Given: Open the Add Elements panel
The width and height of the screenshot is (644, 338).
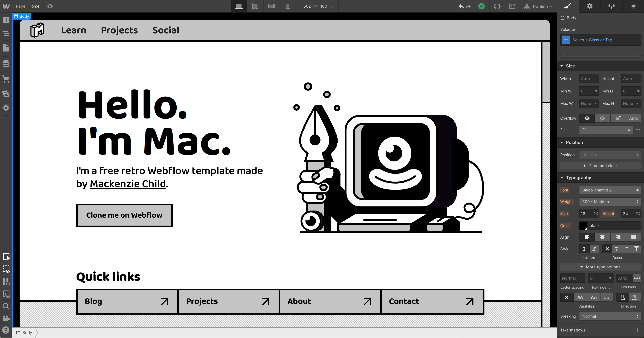Looking at the screenshot, I should (6, 20).
